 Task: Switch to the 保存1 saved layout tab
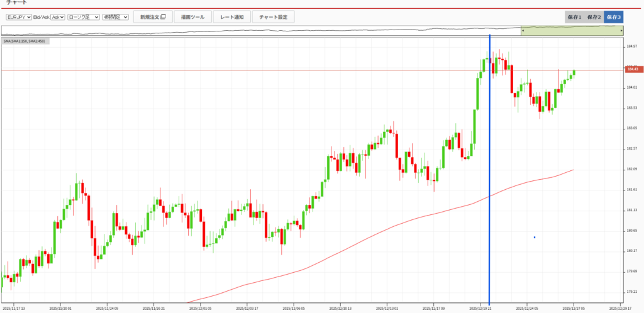(573, 17)
